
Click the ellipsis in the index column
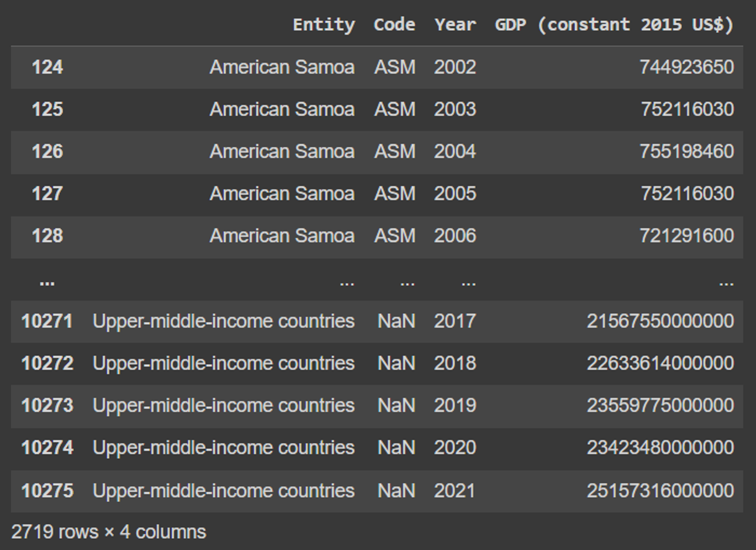pyautogui.click(x=47, y=282)
